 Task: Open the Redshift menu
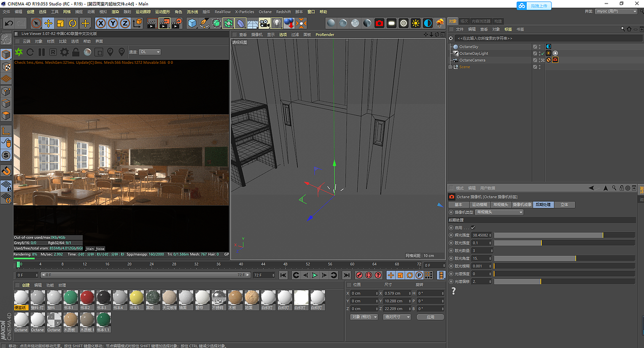pos(283,12)
